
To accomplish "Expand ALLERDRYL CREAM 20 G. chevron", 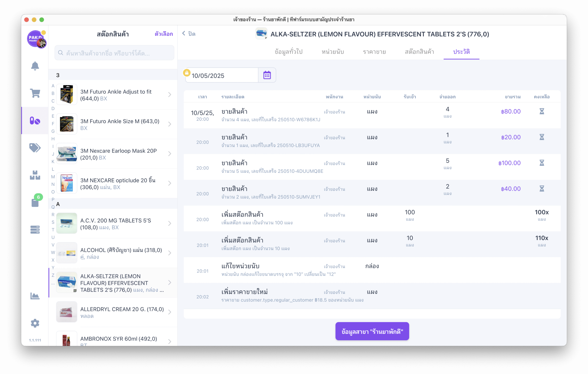I will pos(170,312).
